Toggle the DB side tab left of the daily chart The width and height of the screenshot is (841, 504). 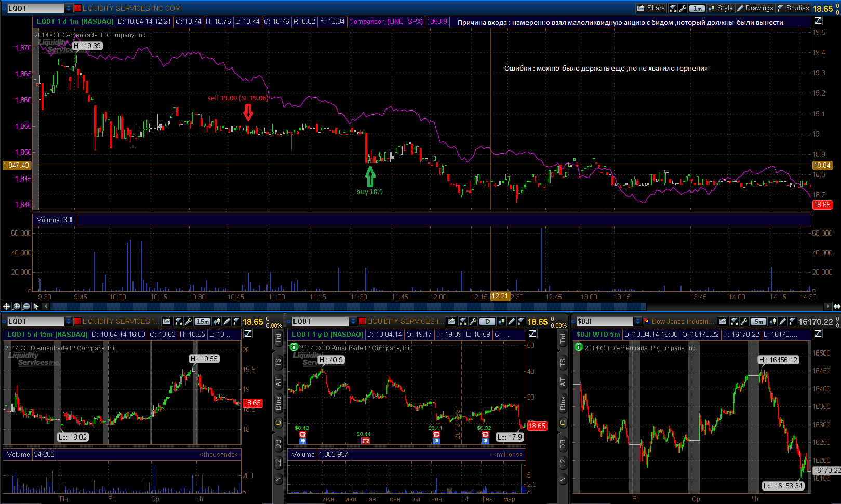coord(278,444)
